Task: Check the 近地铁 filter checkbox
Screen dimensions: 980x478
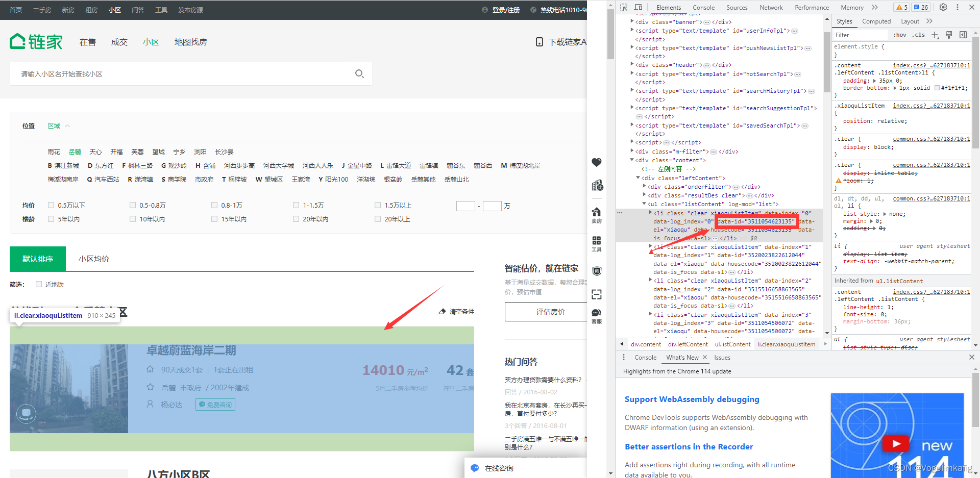Action: 39,284
